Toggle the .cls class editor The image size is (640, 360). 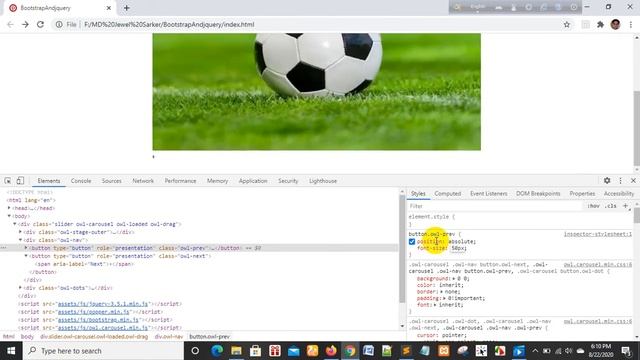tap(611, 206)
